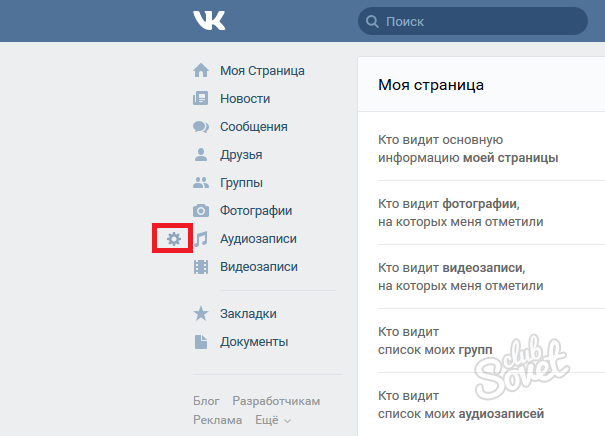Open the Видеозаписи section
Viewport: 605px width, 436px height.
(x=259, y=267)
